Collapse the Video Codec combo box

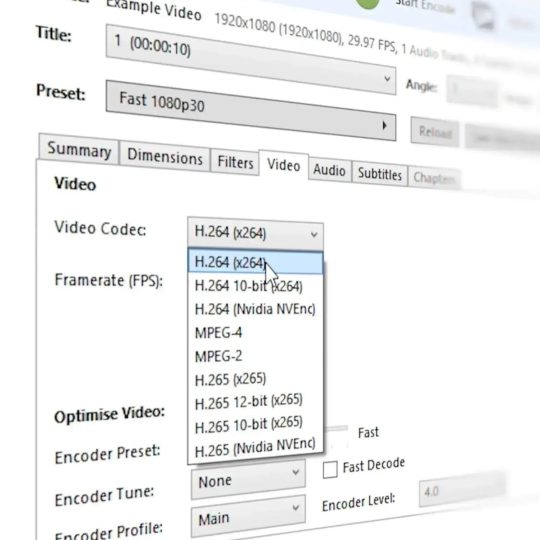[255, 233]
